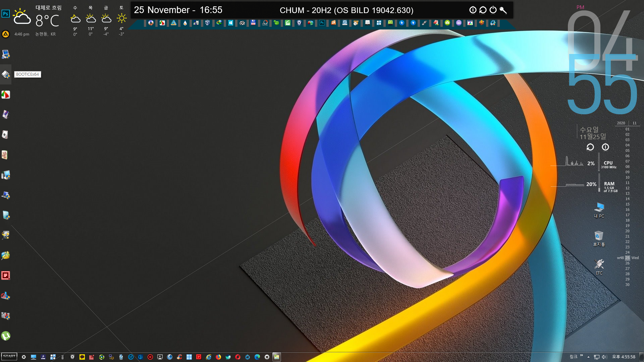Open the blue Windows tile icon in the launcher bar
The image size is (644, 362).
(x=231, y=23)
